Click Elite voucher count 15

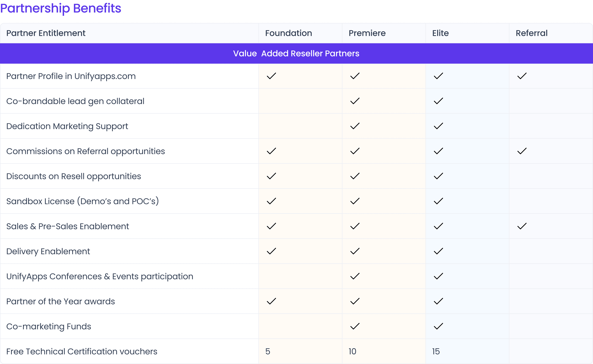point(436,351)
